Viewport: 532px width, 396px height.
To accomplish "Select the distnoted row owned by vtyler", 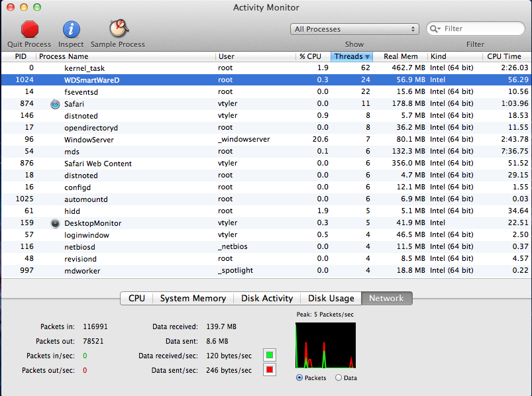I will [266, 116].
